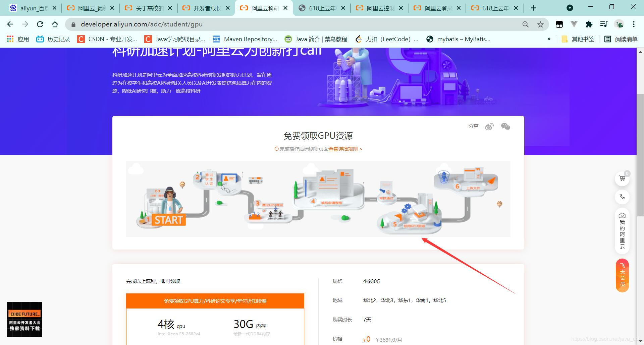Open the 我的阿里云 sidebar button
The height and width of the screenshot is (345, 644).
tap(622, 231)
